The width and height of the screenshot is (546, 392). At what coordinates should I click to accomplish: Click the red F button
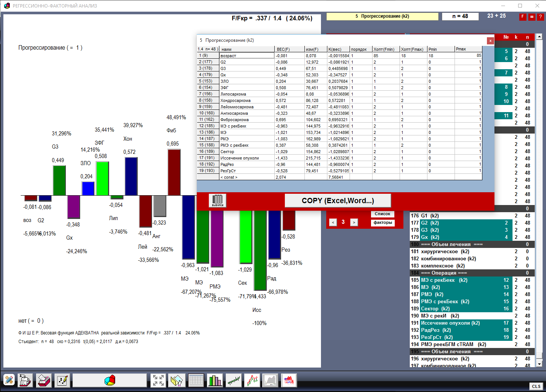(x=523, y=17)
